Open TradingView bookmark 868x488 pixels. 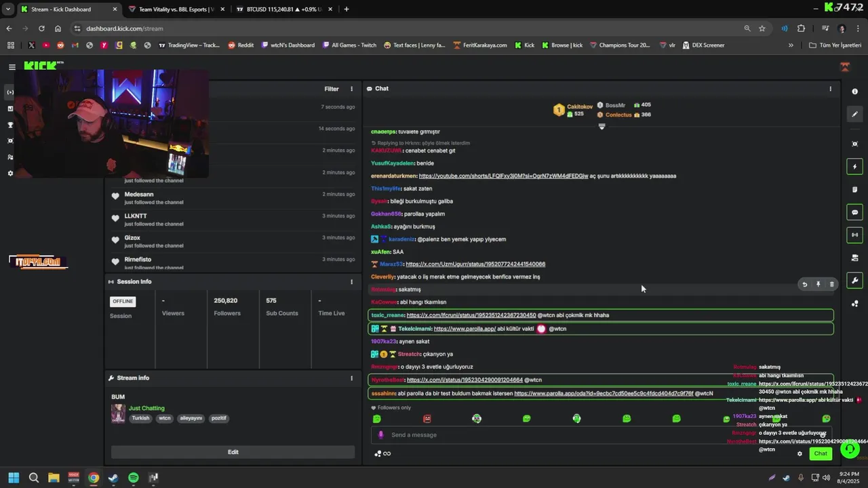[189, 45]
